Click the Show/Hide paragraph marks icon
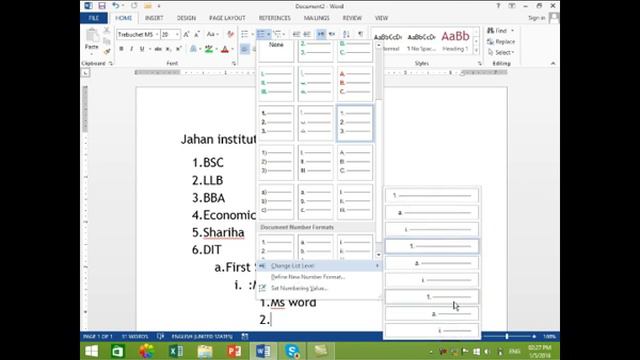 coord(360,34)
